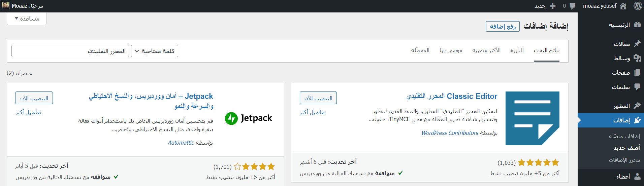This screenshot has height=186, width=644.
Task: Click the Moaaz user avatar menu
Action: coord(6,6)
